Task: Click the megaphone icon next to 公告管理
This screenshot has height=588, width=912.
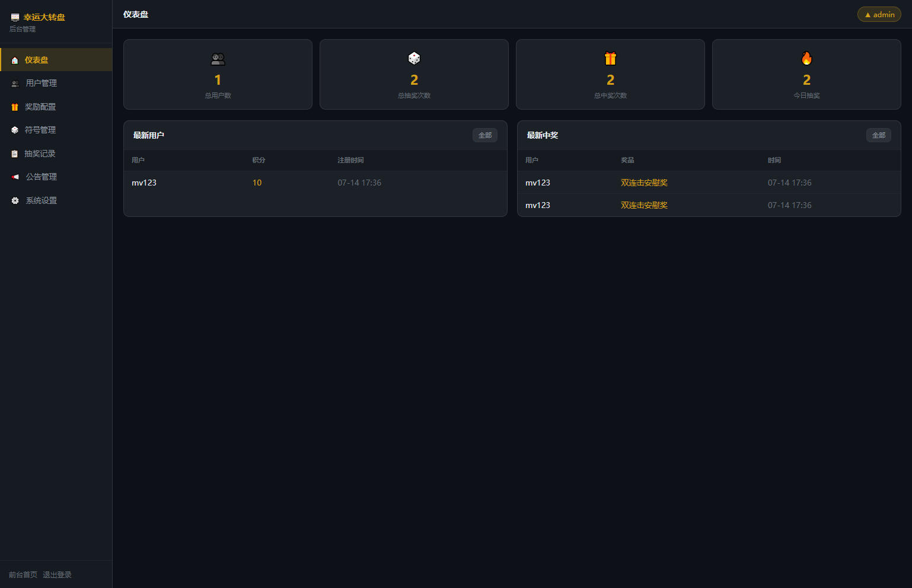Action: click(x=15, y=177)
